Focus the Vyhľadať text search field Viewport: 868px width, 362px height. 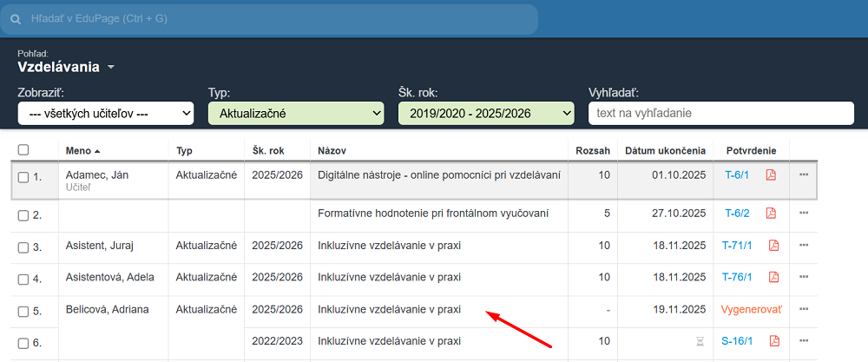(720, 113)
